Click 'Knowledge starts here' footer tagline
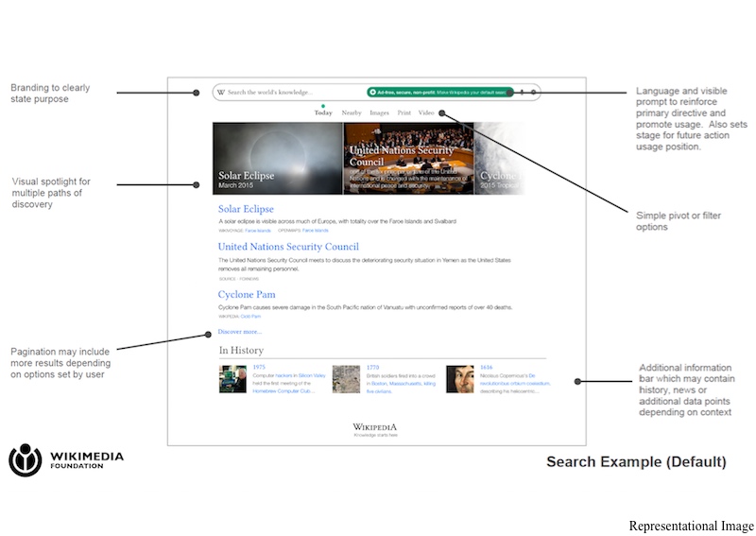The height and width of the screenshot is (536, 756). click(375, 435)
